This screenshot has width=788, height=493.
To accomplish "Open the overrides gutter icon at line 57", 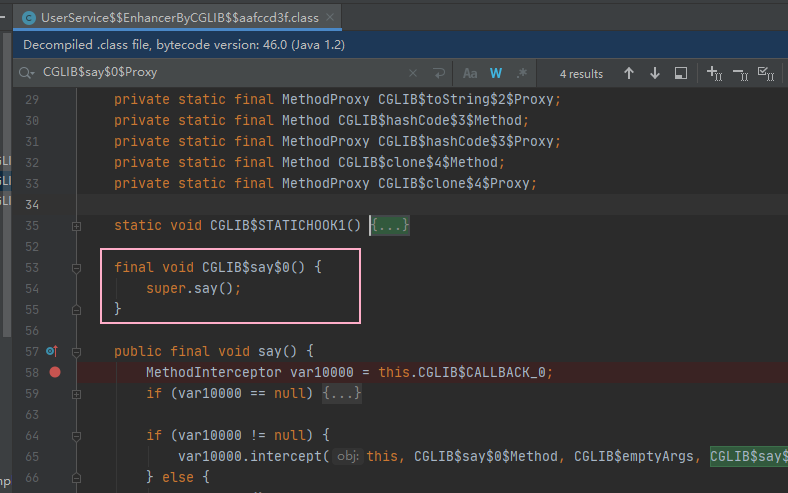I will coord(52,351).
